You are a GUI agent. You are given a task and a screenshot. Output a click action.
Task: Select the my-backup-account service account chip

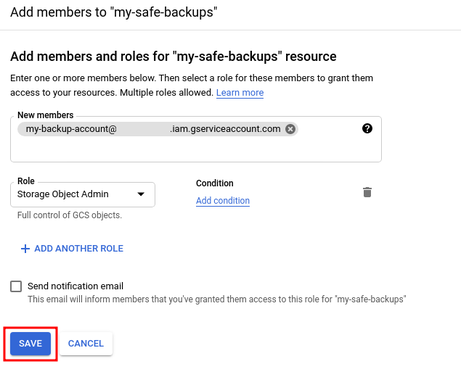point(158,129)
